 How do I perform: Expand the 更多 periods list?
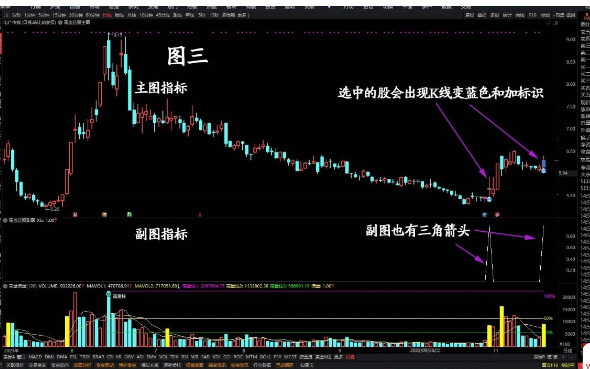(x=242, y=15)
